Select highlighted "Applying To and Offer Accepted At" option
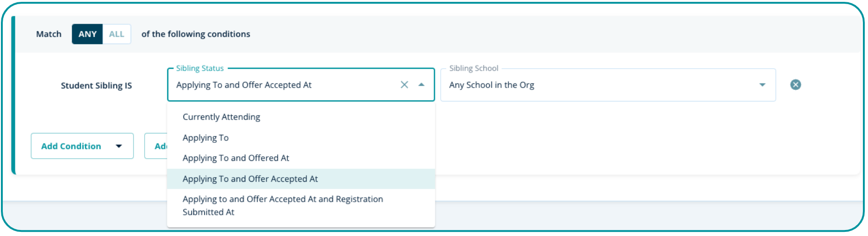 point(250,179)
